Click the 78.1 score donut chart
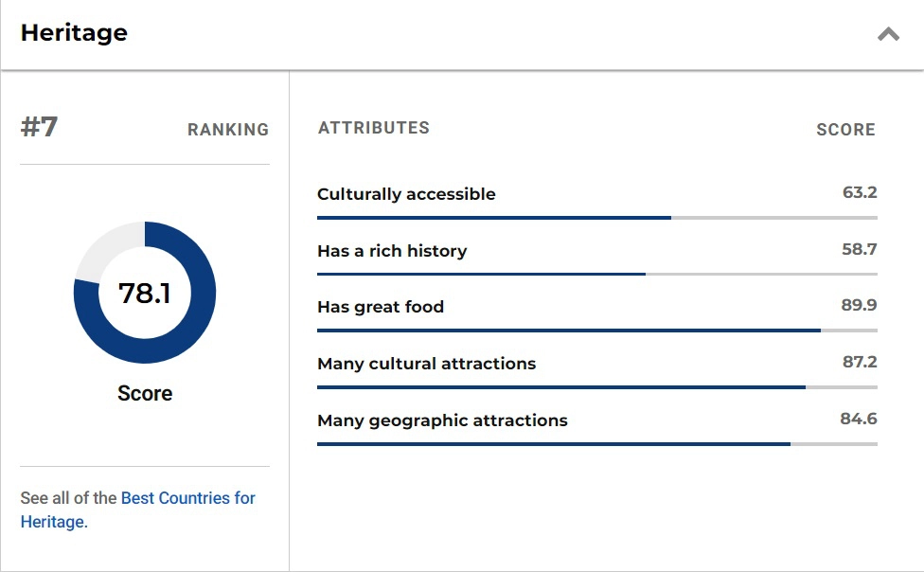 coord(145,293)
